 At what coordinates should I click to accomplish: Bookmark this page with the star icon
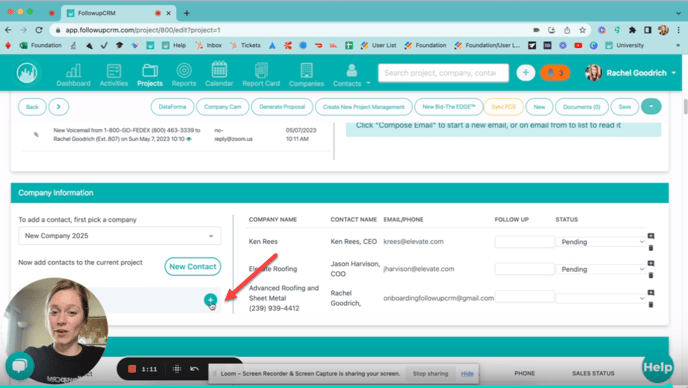582,30
